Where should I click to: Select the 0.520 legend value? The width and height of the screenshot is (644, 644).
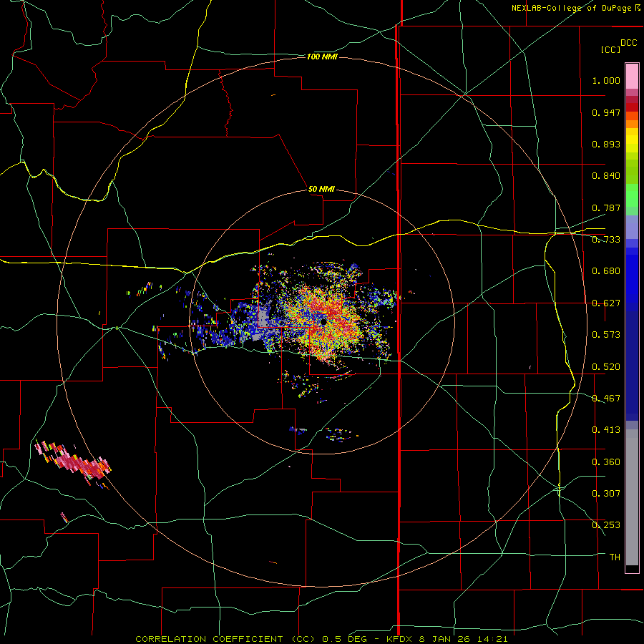point(606,367)
